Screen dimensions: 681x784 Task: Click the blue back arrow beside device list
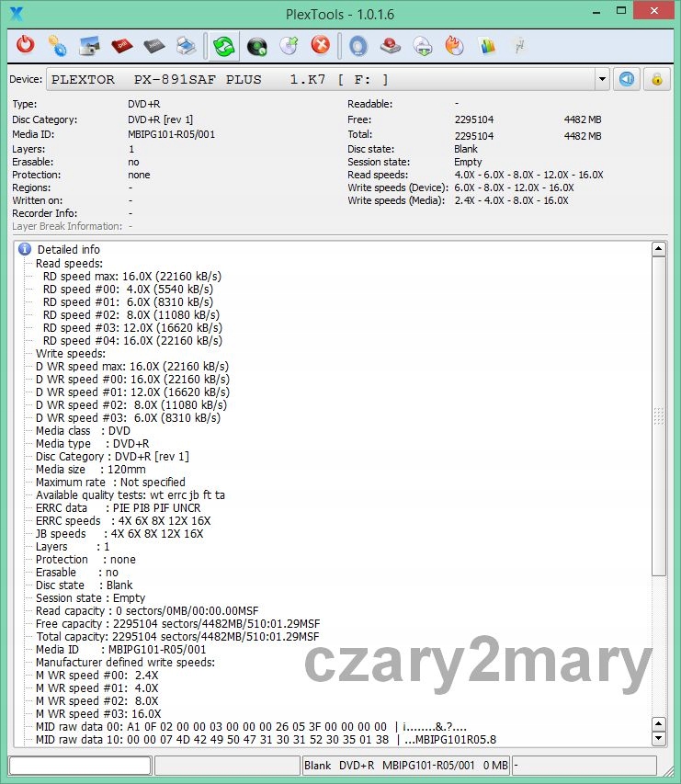pos(627,79)
